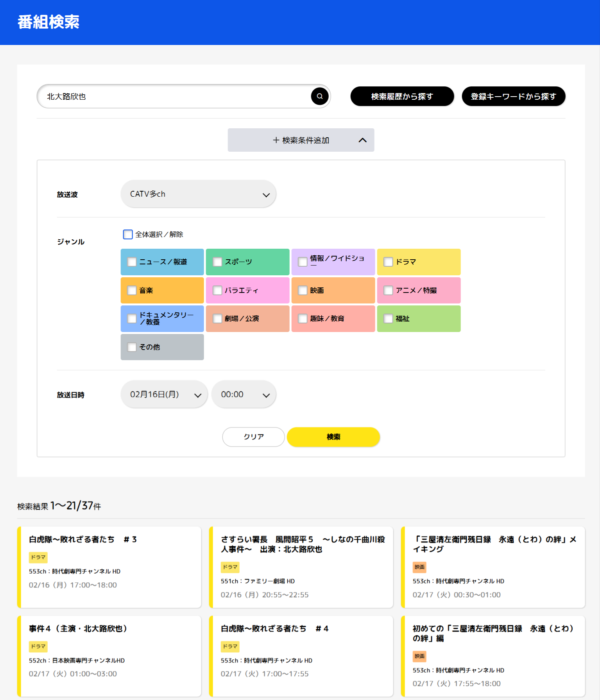Toggle the 全体選択/解除 checkbox
Viewport: 600px width, 700px height.
(128, 234)
